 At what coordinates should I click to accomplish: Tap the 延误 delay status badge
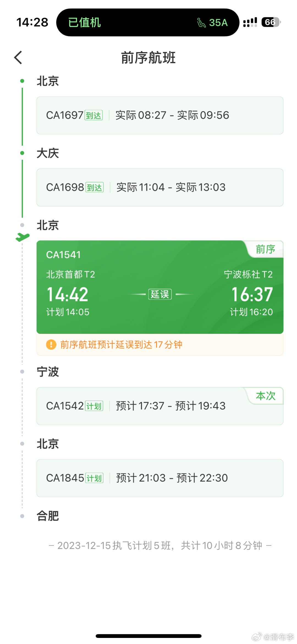[160, 294]
